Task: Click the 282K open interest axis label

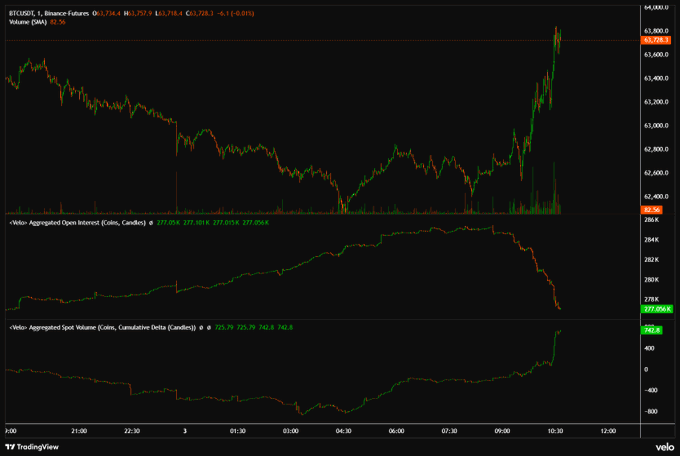Action: coord(651,260)
